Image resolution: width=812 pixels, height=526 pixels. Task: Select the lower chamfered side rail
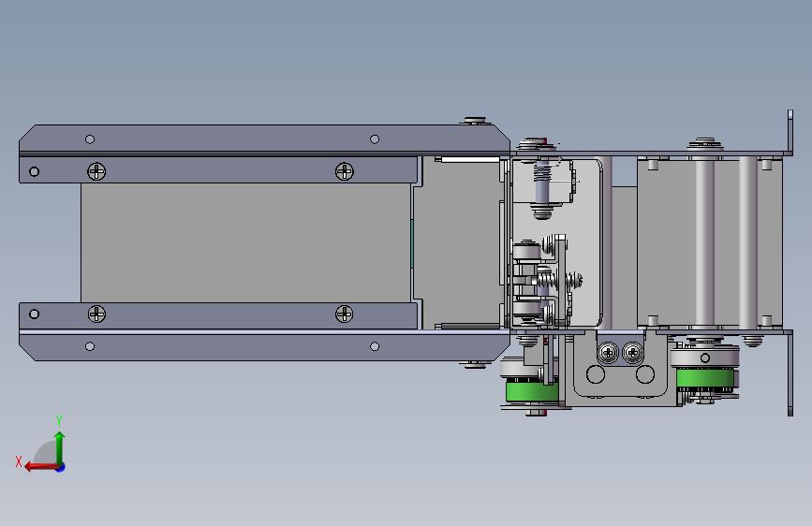click(x=264, y=347)
